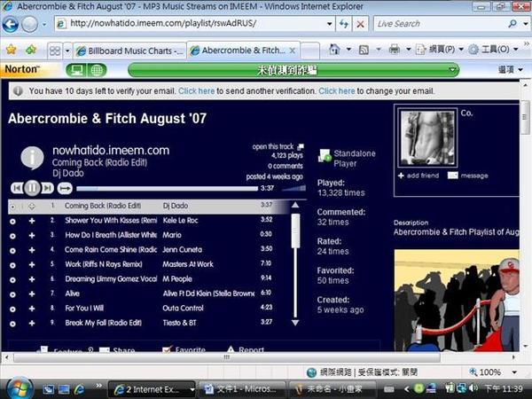Image resolution: width=532 pixels, height=399 pixels.
Task: Switch to Billboard Music Charts tab
Action: [129, 51]
